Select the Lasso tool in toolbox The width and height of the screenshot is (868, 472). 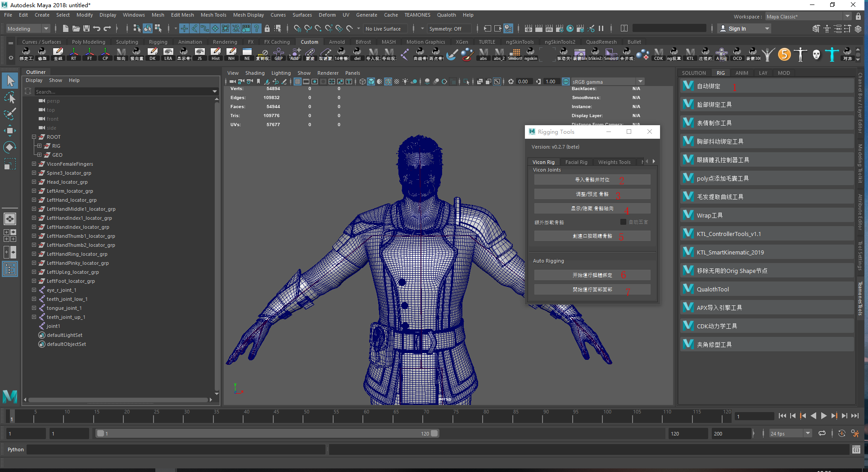[10, 98]
